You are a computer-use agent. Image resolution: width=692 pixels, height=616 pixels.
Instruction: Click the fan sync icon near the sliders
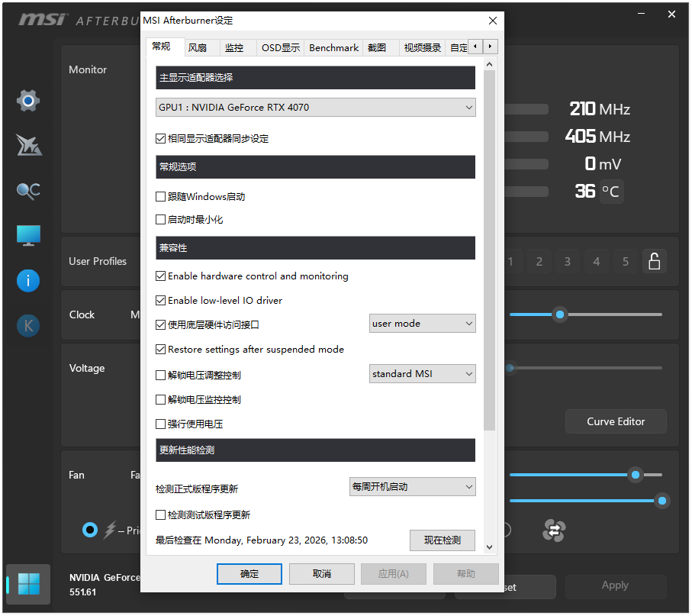point(553,531)
